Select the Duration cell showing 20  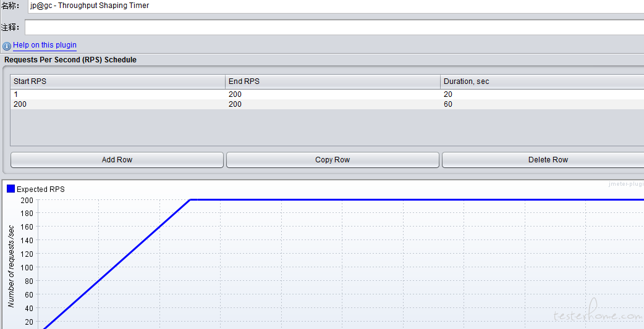click(x=541, y=94)
